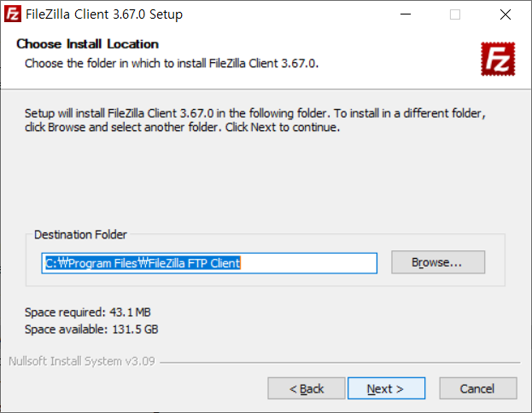This screenshot has height=413, width=532.
Task: Click inside the destination folder path field
Action: [x=210, y=264]
